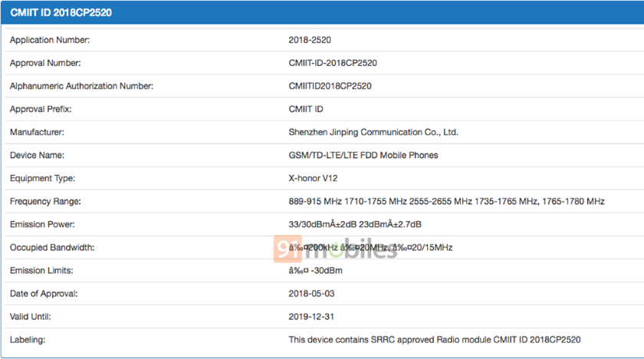Click the 'Approval Prefix:' label
The width and height of the screenshot is (644, 359).
coord(41,109)
